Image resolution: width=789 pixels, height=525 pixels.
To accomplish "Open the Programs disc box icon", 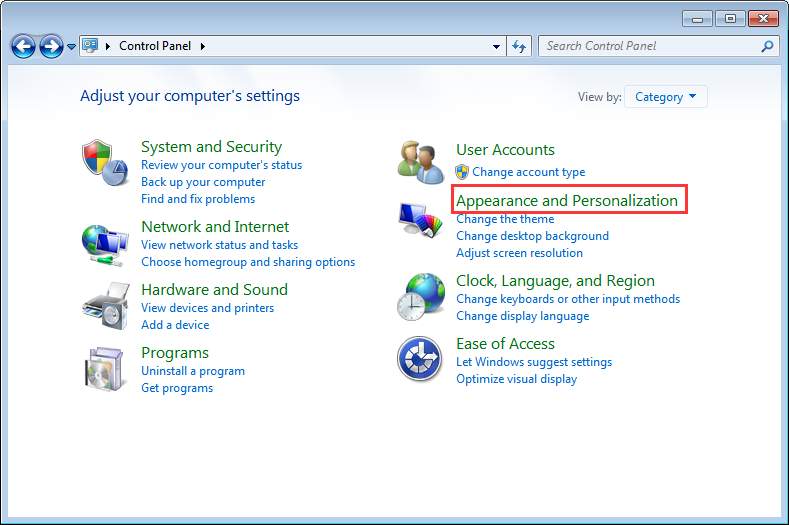I will point(104,368).
